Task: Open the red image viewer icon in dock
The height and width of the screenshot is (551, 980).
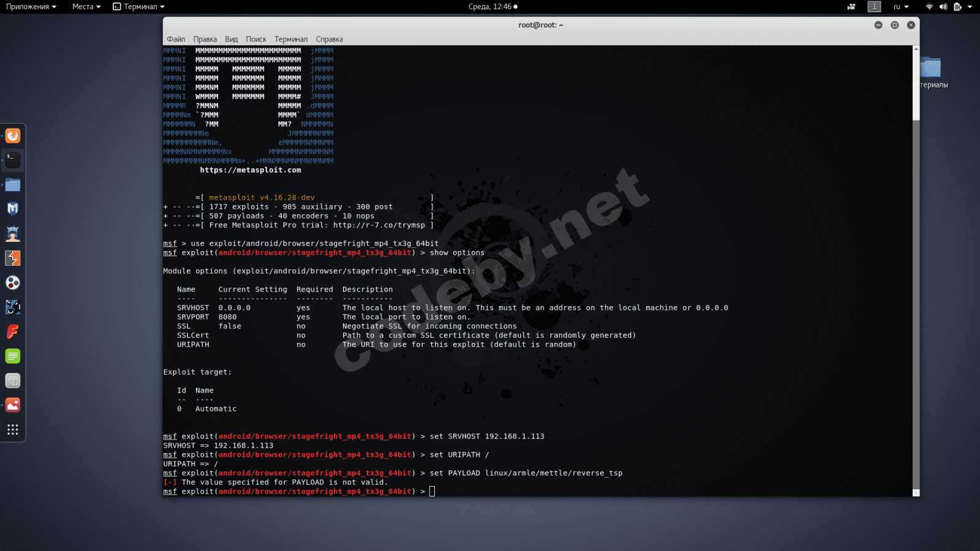Action: tap(13, 405)
